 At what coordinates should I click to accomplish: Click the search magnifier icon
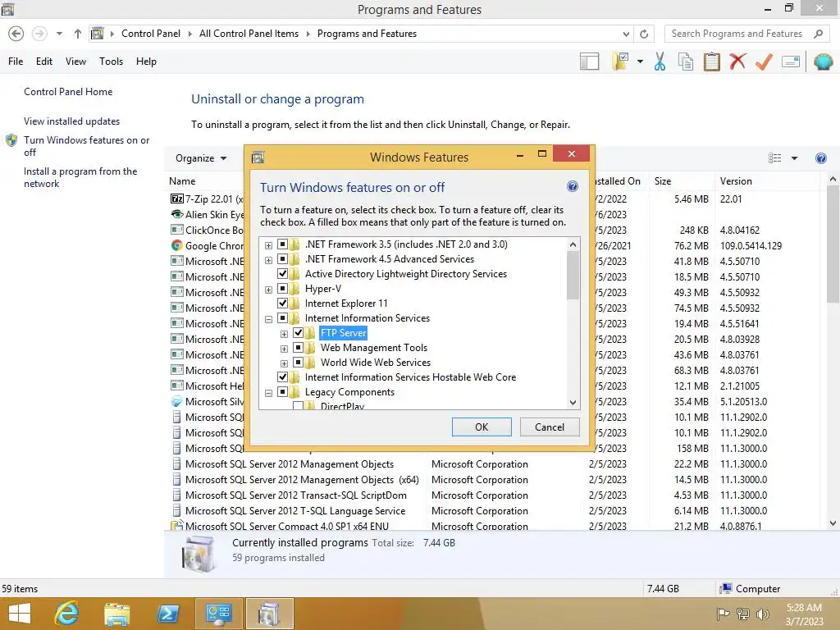tap(818, 34)
